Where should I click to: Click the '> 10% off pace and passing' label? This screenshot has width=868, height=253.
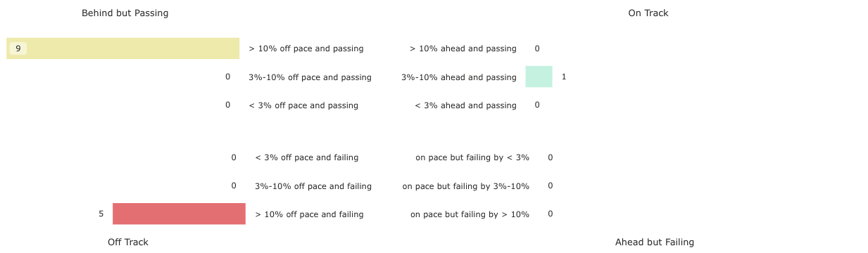[x=306, y=48]
